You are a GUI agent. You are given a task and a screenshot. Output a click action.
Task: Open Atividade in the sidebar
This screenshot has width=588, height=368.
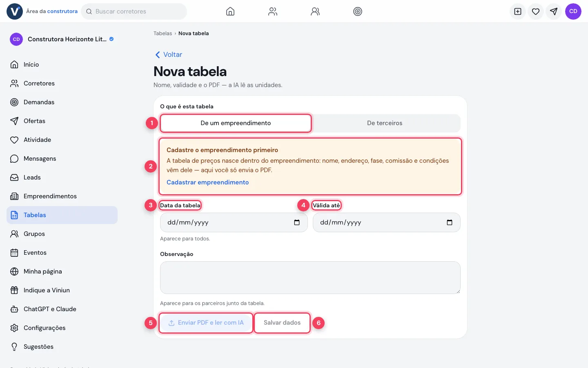[x=62, y=140]
